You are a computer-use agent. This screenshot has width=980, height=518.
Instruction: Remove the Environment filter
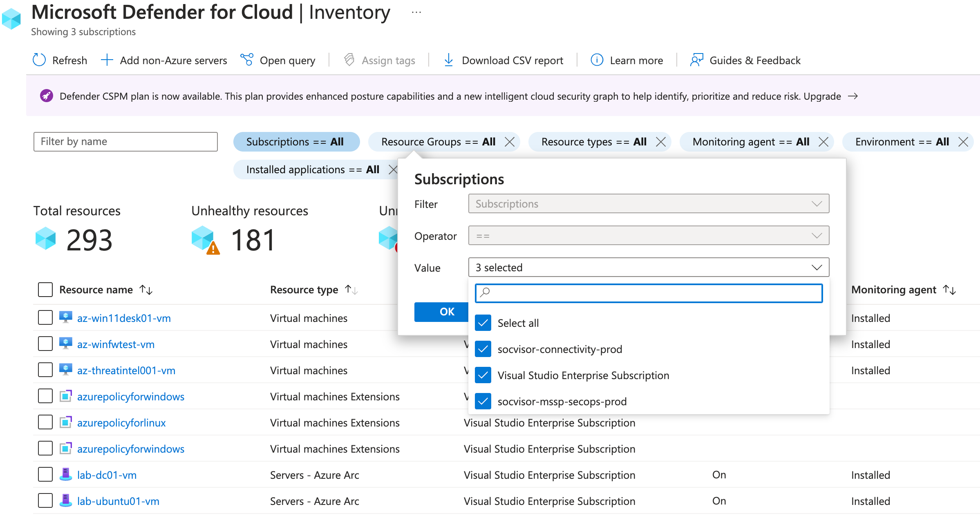coord(963,142)
